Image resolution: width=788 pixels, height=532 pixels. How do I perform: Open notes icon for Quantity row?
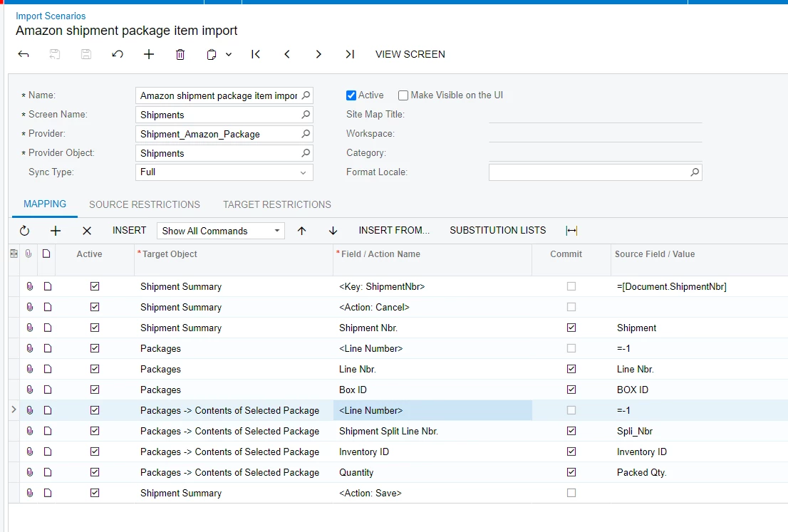point(48,472)
